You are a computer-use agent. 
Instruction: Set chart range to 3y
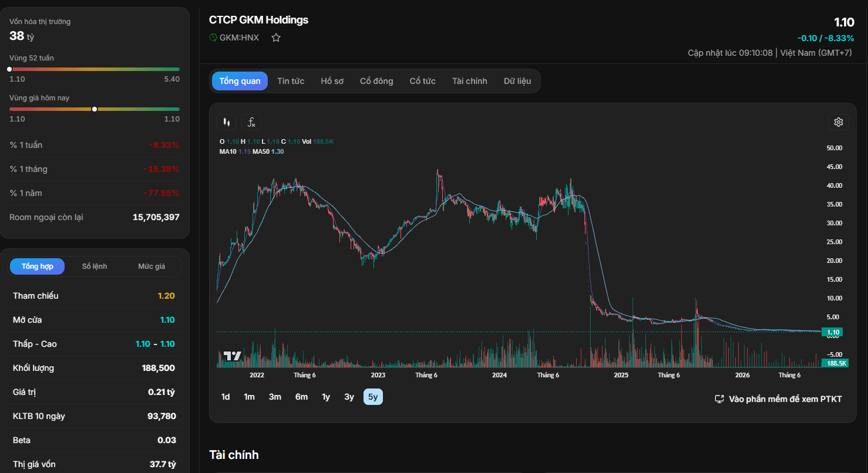pos(349,397)
